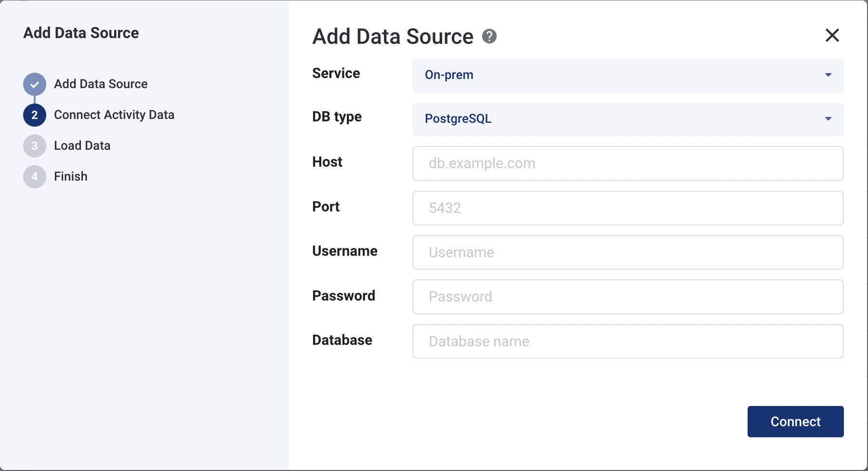Click the Password input field
Screen dimensions: 868x471
pos(628,297)
